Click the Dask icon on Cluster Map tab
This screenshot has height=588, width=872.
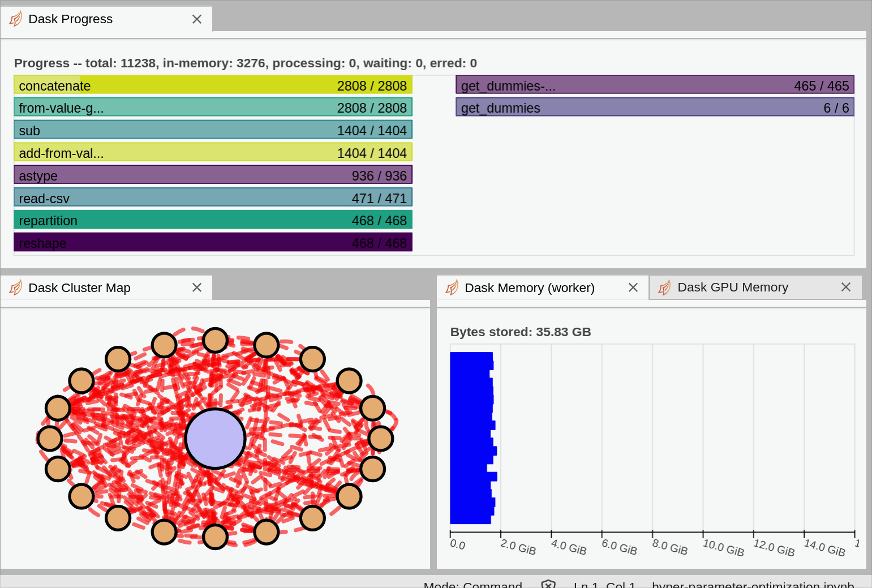(x=16, y=287)
